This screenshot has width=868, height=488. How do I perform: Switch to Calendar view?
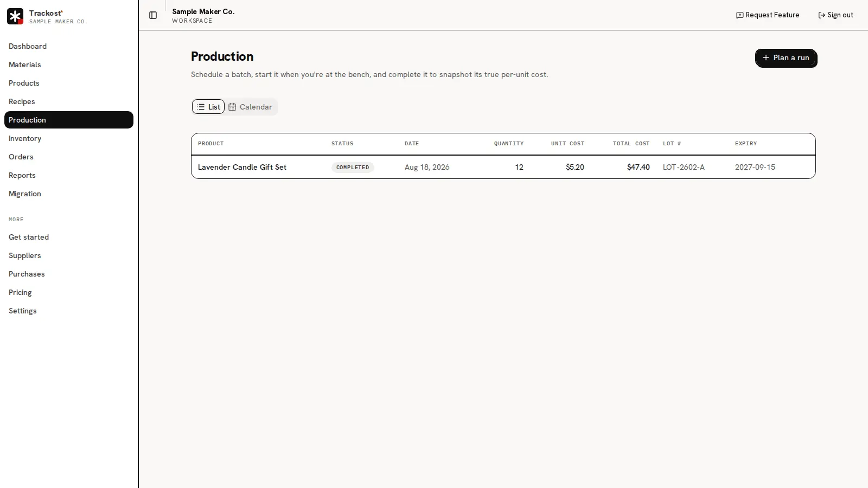click(250, 107)
